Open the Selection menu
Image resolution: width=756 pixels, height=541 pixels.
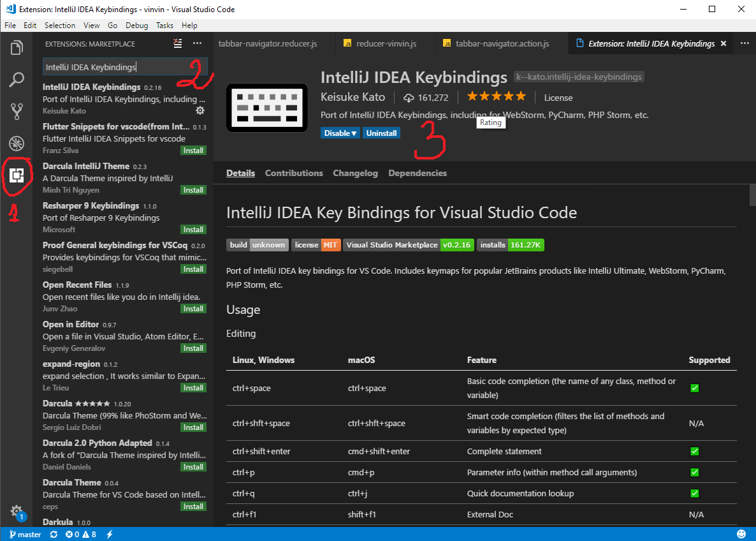tap(60, 25)
